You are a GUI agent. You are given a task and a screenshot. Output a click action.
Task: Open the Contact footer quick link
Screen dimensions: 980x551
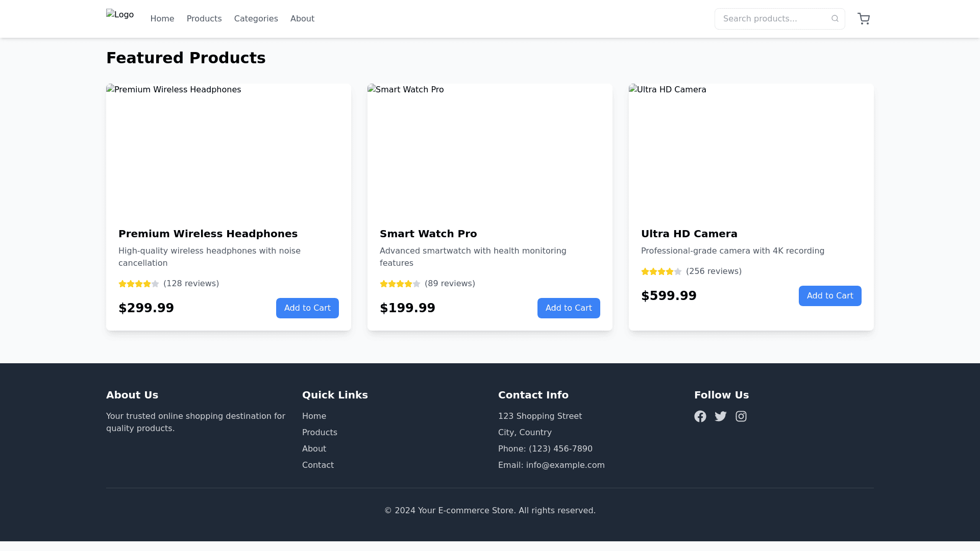tap(317, 465)
